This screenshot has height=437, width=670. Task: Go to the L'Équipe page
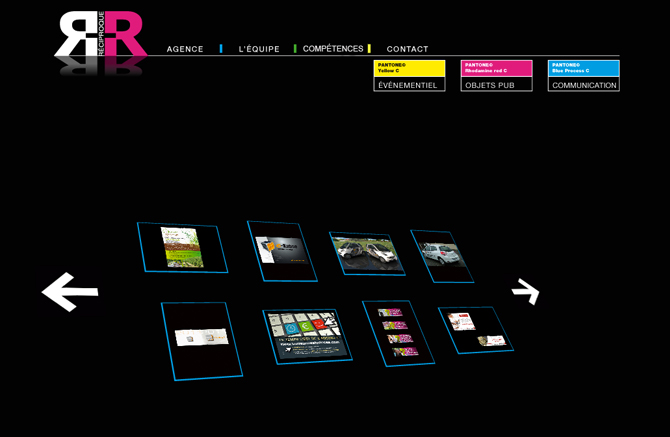tap(259, 49)
